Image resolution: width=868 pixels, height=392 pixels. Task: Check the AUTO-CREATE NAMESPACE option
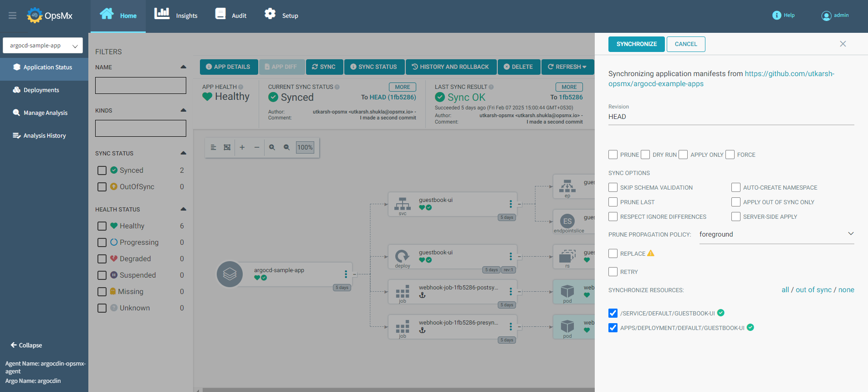tap(736, 187)
